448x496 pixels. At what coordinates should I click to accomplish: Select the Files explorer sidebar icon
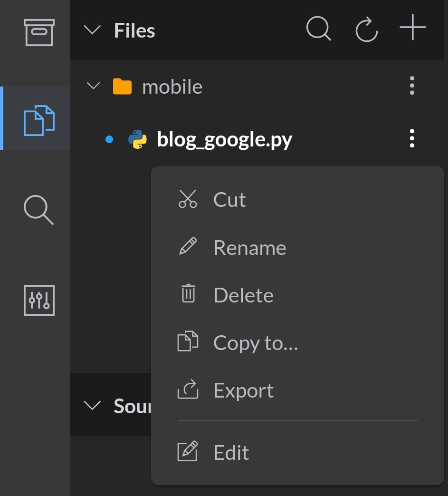(x=39, y=120)
